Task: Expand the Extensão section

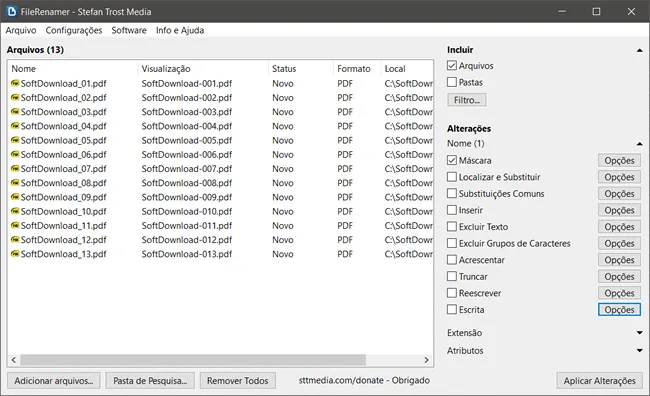Action: coord(640,333)
